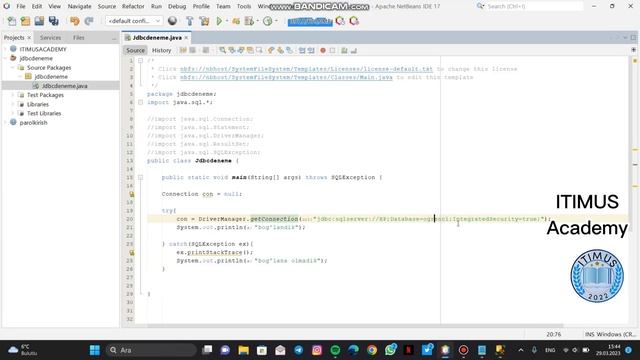Switch to the Services tab

pos(51,38)
